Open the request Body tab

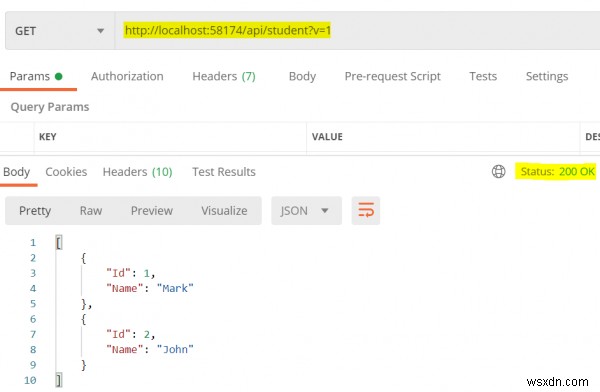point(302,76)
